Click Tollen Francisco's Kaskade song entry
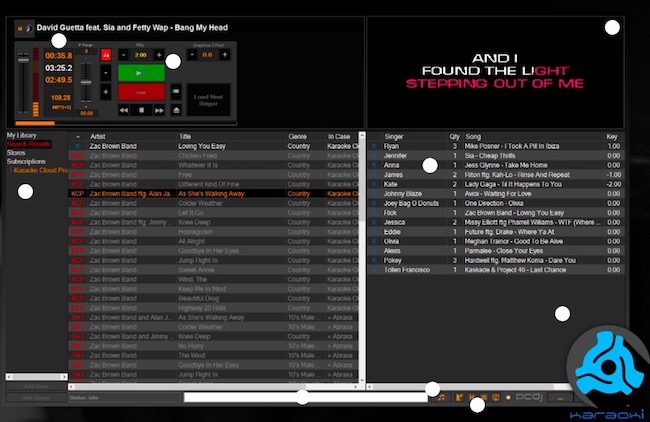This screenshot has height=422, width=650. pyautogui.click(x=515, y=270)
